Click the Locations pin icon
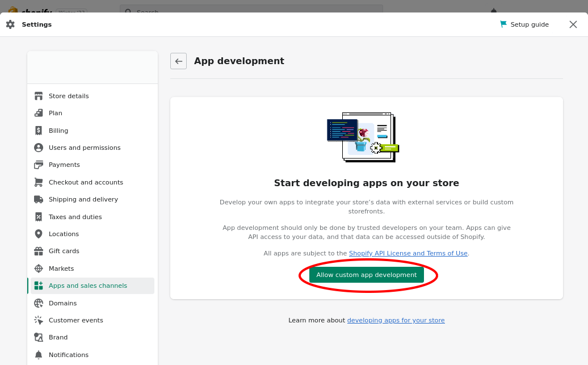The image size is (588, 365). [39, 234]
